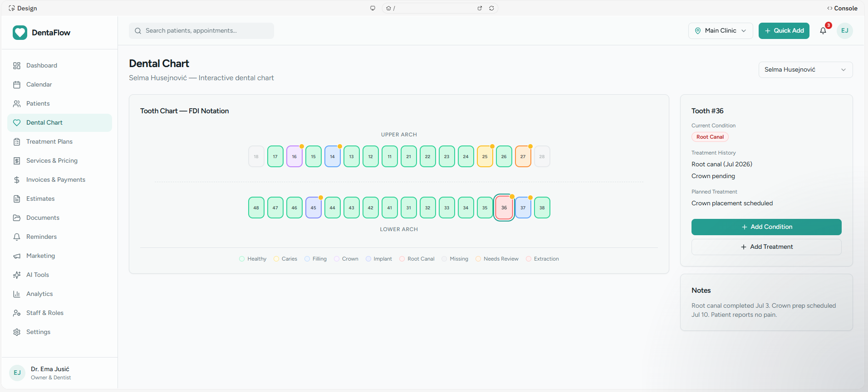Click the Root Canal condition badge

click(x=710, y=137)
